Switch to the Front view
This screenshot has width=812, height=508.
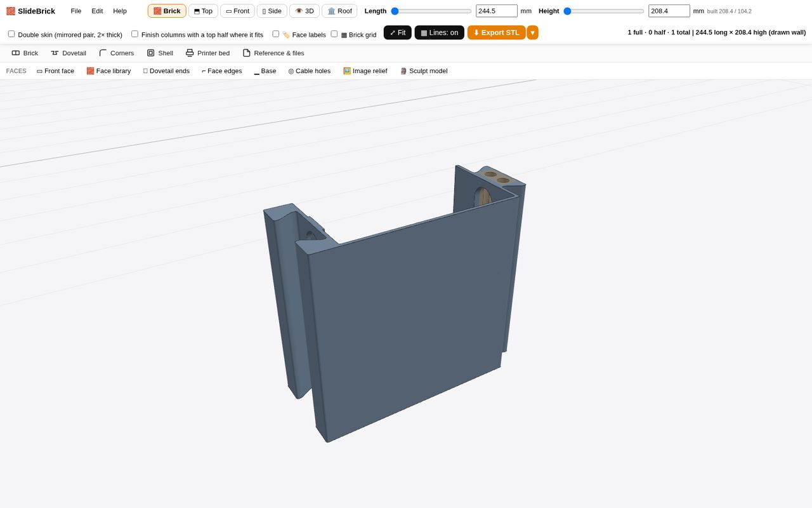(238, 11)
